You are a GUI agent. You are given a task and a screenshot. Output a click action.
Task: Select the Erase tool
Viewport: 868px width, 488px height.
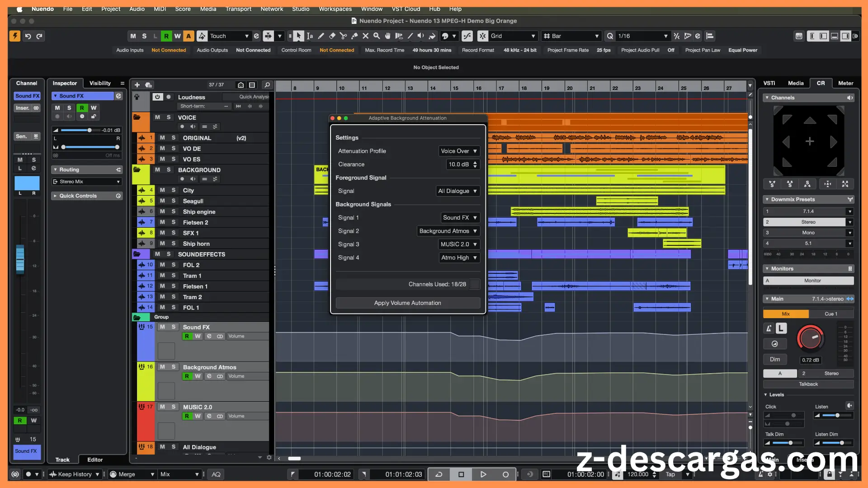(332, 36)
